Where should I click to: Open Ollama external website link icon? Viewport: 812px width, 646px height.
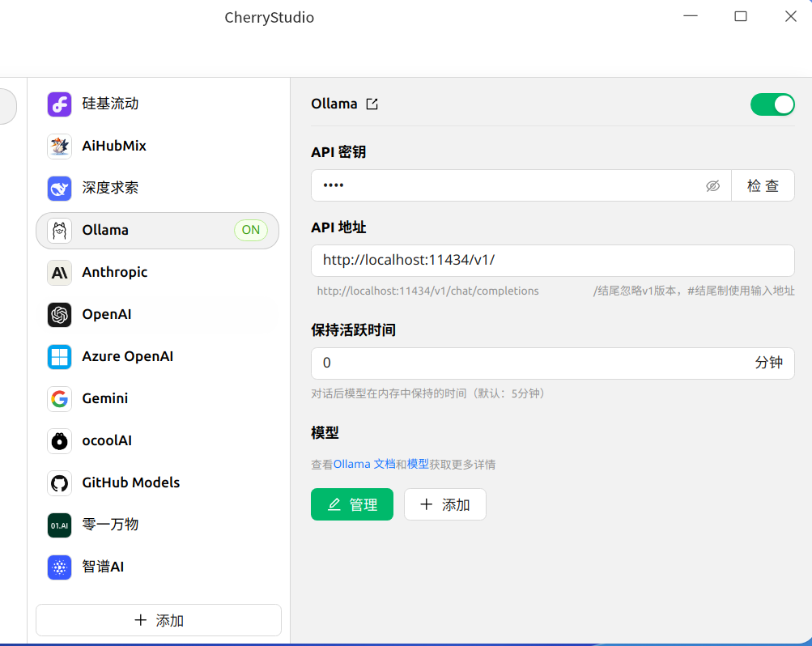[372, 104]
